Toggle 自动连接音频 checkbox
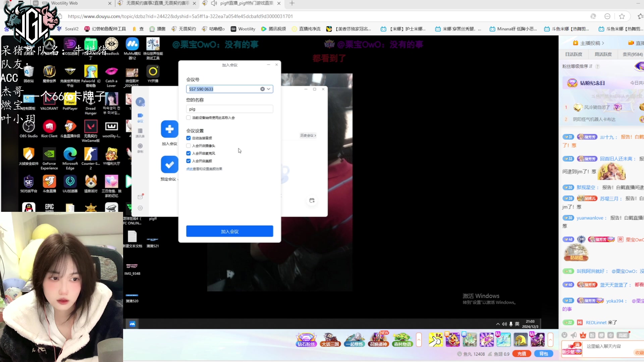644x362 pixels. pyautogui.click(x=189, y=138)
